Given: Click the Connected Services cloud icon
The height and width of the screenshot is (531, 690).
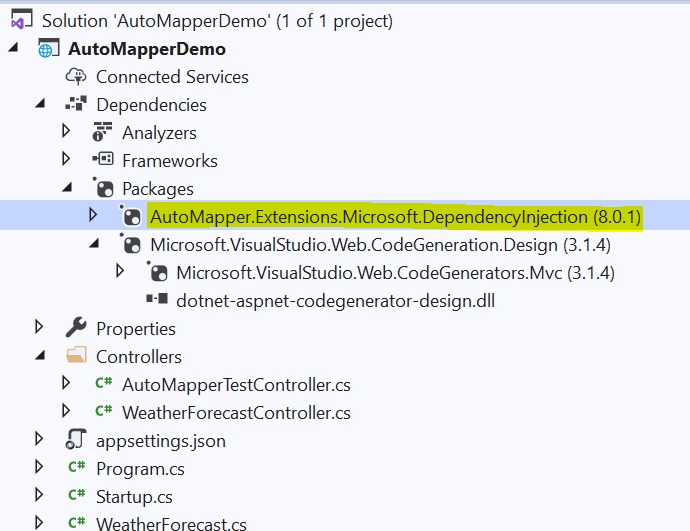Looking at the screenshot, I should tap(76, 77).
